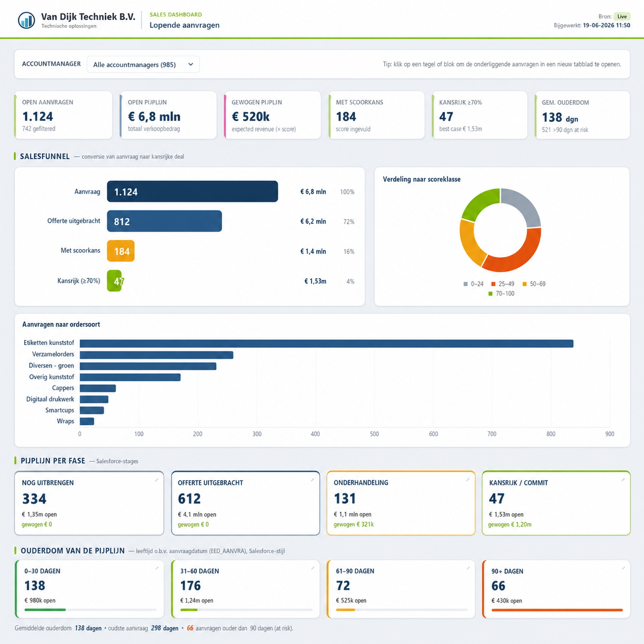The height and width of the screenshot is (644, 644).
Task: Click the grey donut chart segment
Action: [523, 205]
